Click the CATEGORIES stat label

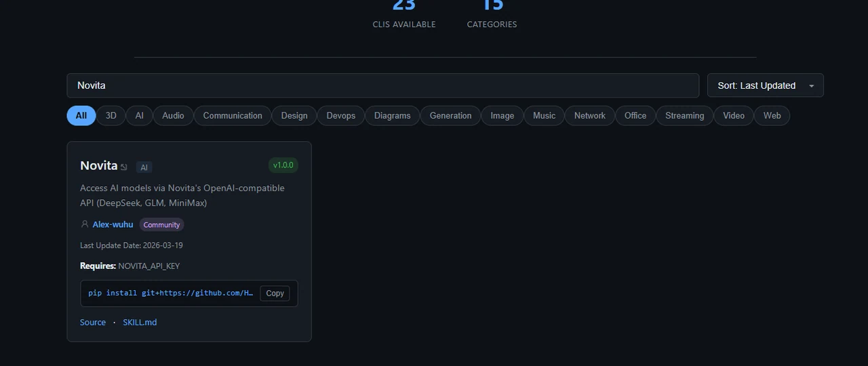[492, 24]
